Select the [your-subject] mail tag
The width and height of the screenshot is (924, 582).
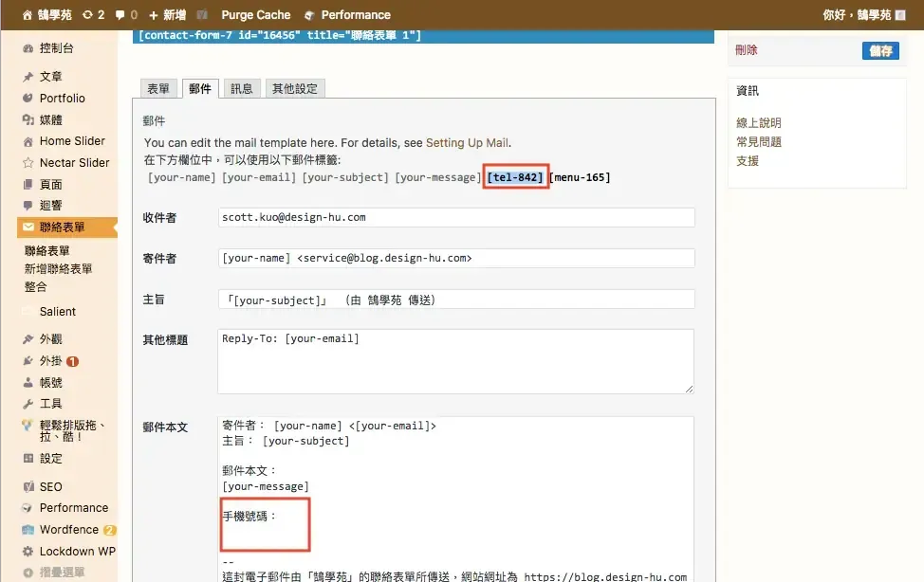[x=345, y=177]
